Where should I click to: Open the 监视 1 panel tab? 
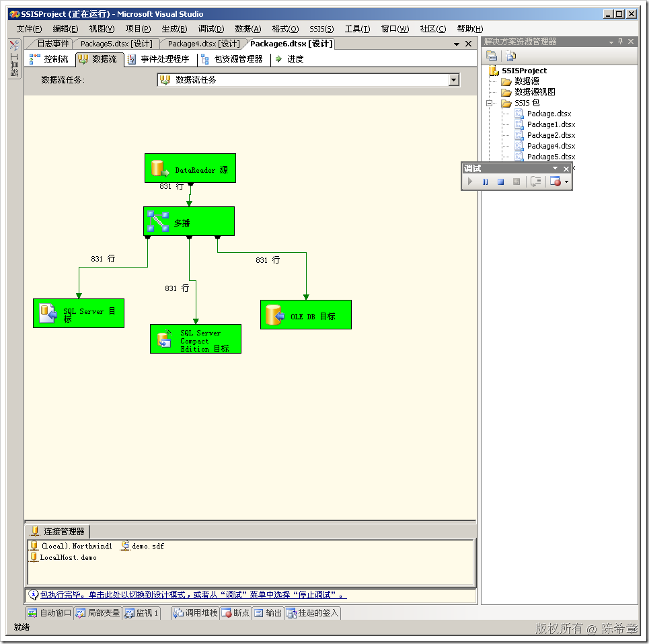coord(141,613)
